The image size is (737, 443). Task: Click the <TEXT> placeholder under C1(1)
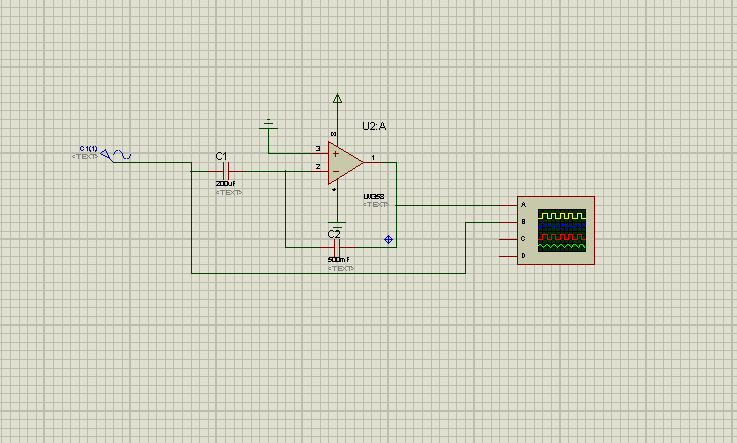point(85,156)
